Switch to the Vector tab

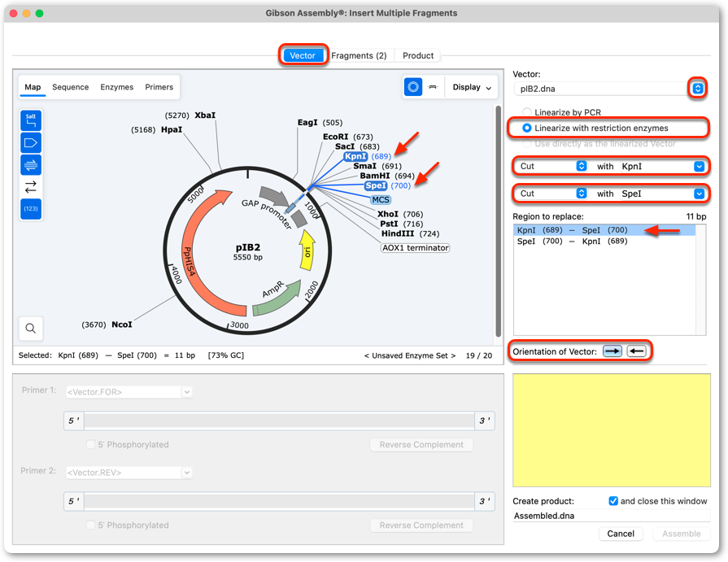click(303, 55)
